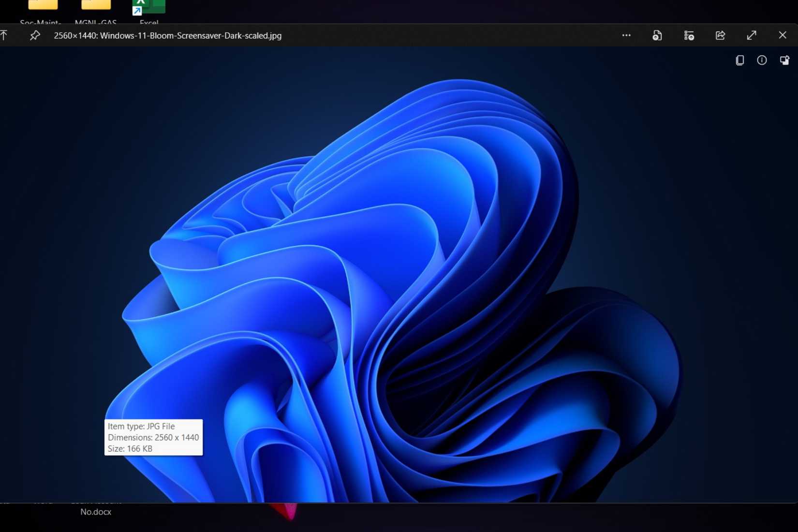Copy the image with the copy icon
The image size is (798, 532).
point(739,60)
